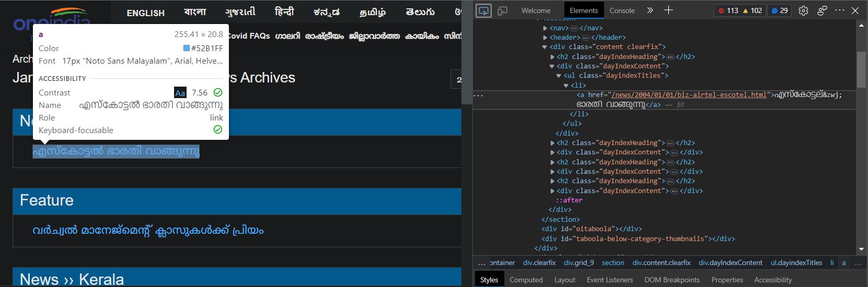Select div.dayIndexContent in the breadcrumb

coord(731,263)
